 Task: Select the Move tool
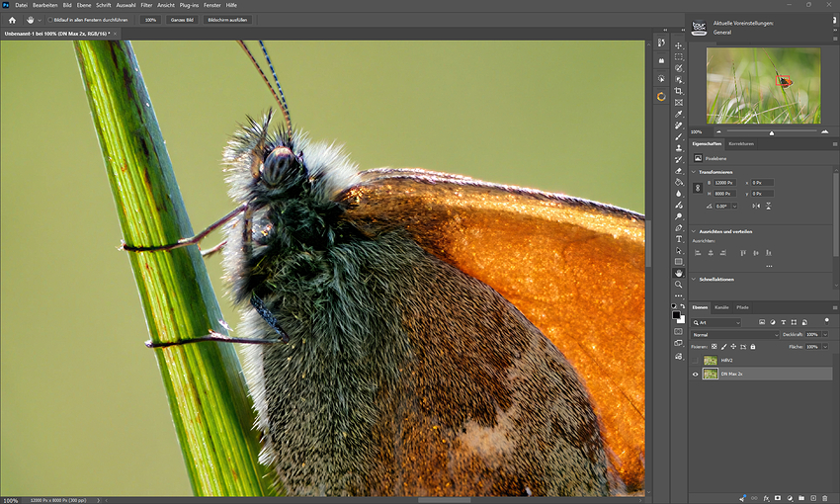click(x=679, y=45)
